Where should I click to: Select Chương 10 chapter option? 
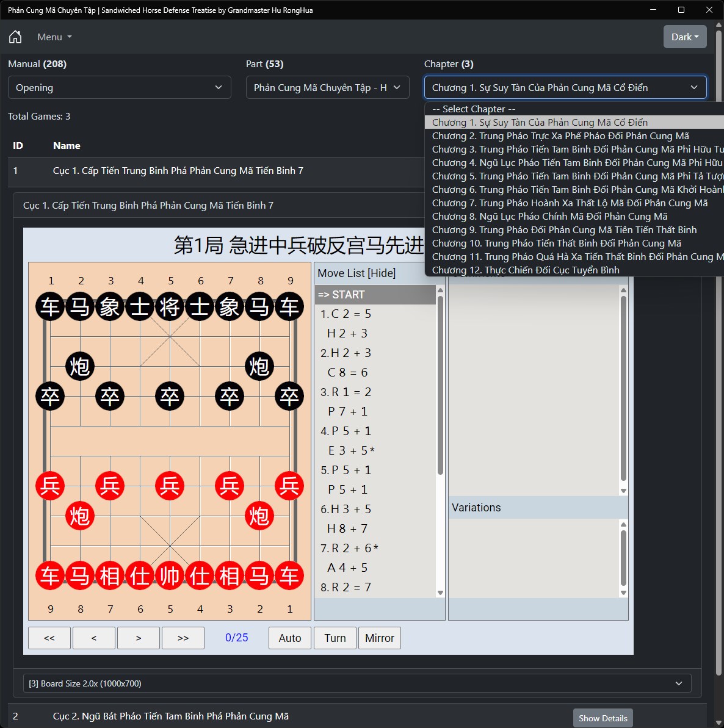tap(574, 243)
